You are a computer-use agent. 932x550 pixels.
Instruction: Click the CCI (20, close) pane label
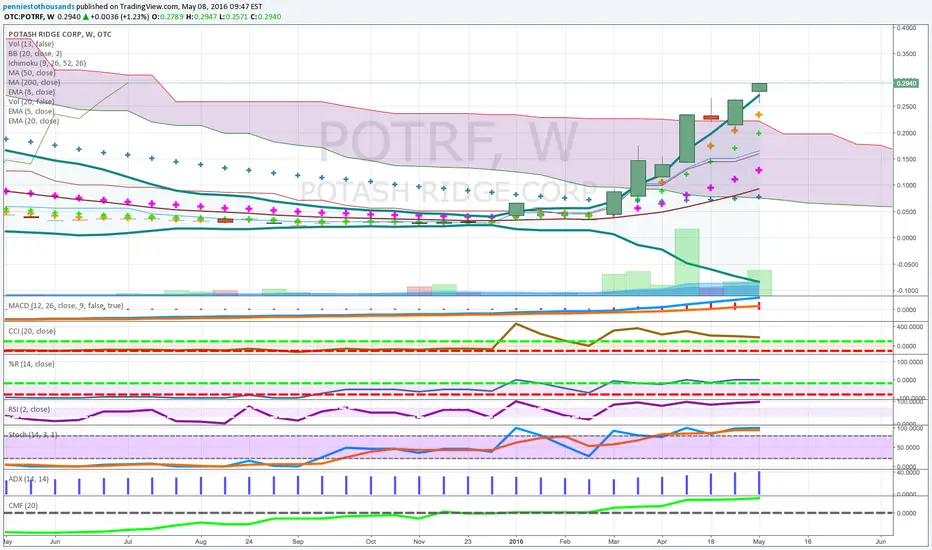coord(32,331)
